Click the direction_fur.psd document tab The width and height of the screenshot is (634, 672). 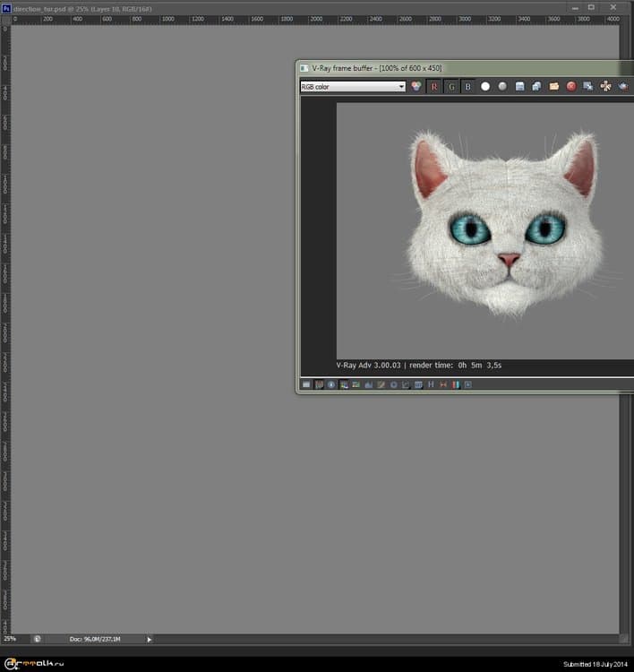click(81, 8)
